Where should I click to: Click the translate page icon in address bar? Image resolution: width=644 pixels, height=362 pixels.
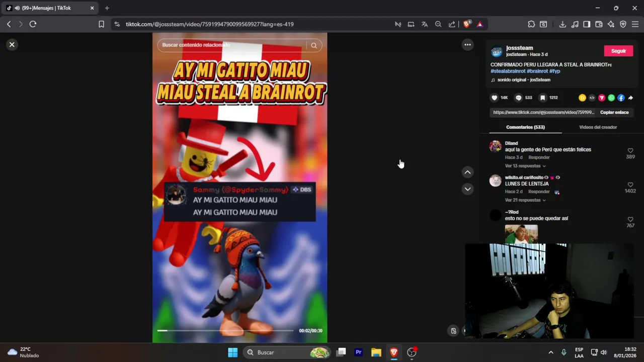point(425,24)
